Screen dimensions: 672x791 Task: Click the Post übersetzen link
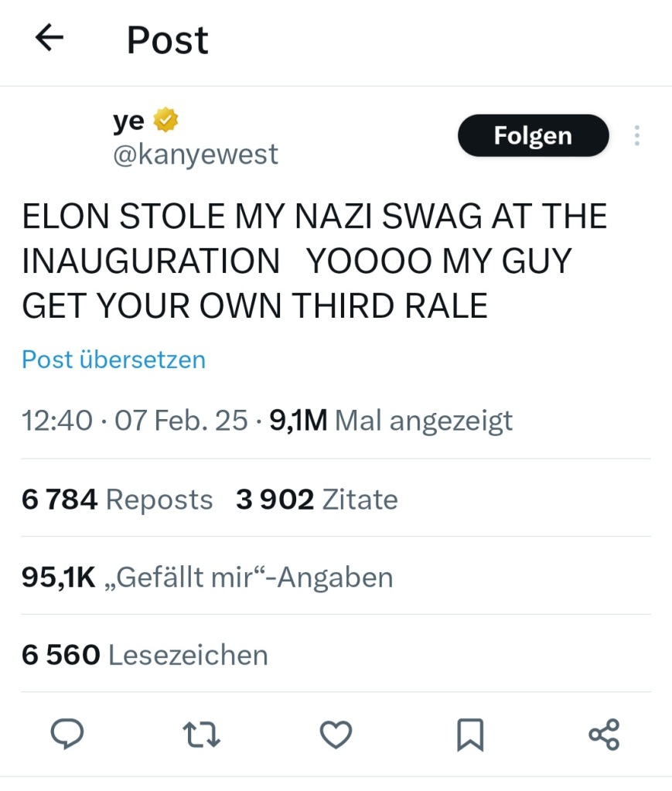[114, 360]
